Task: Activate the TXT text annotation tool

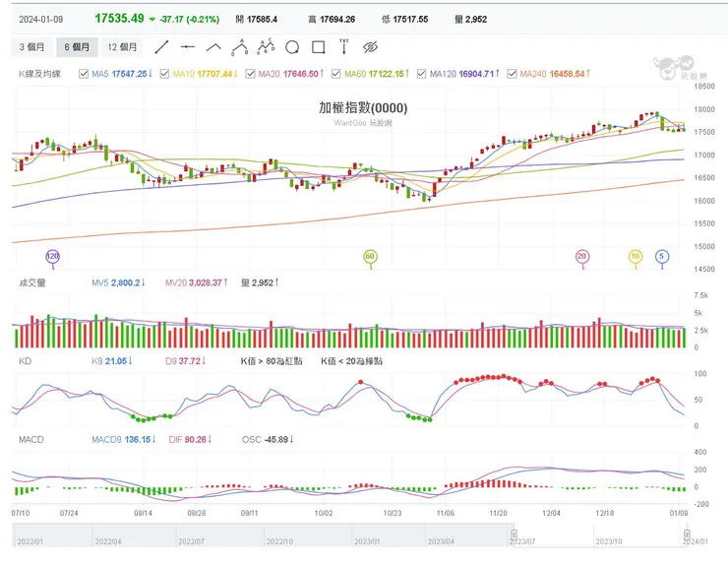Action: click(x=343, y=46)
